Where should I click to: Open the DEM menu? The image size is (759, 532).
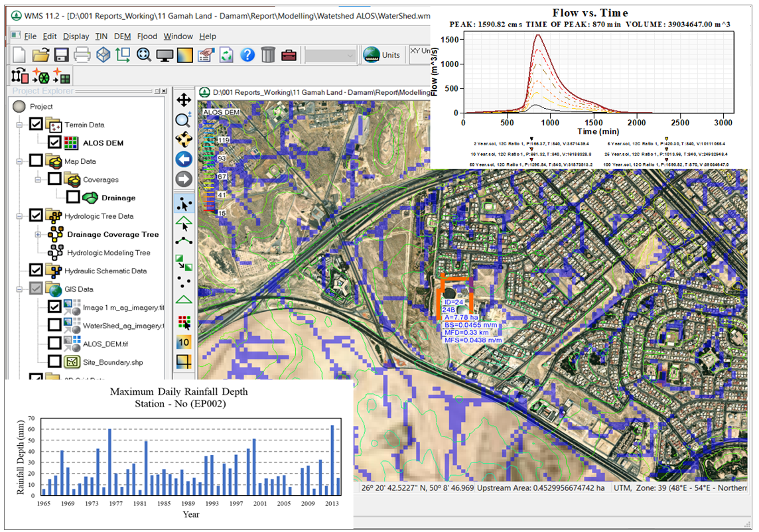(x=122, y=36)
